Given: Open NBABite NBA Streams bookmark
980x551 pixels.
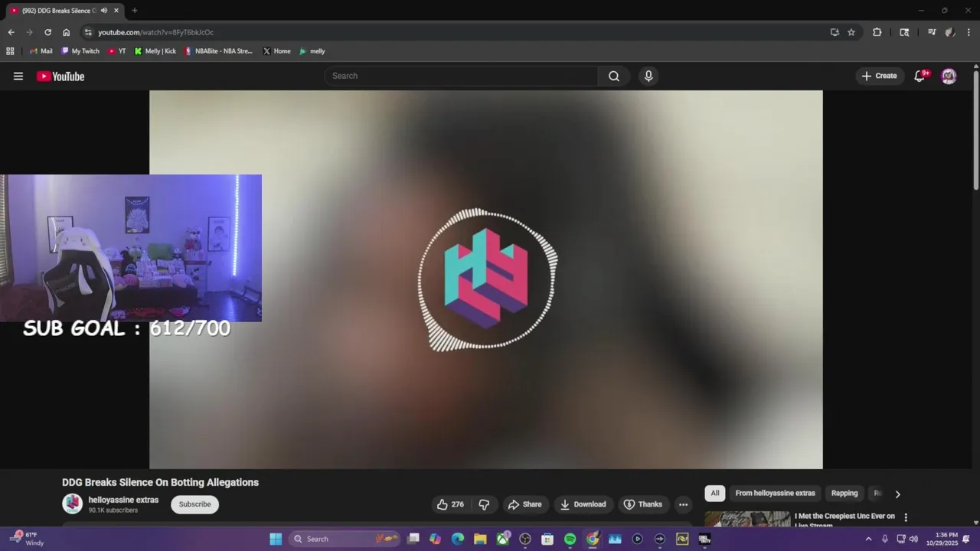Looking at the screenshot, I should (218, 51).
